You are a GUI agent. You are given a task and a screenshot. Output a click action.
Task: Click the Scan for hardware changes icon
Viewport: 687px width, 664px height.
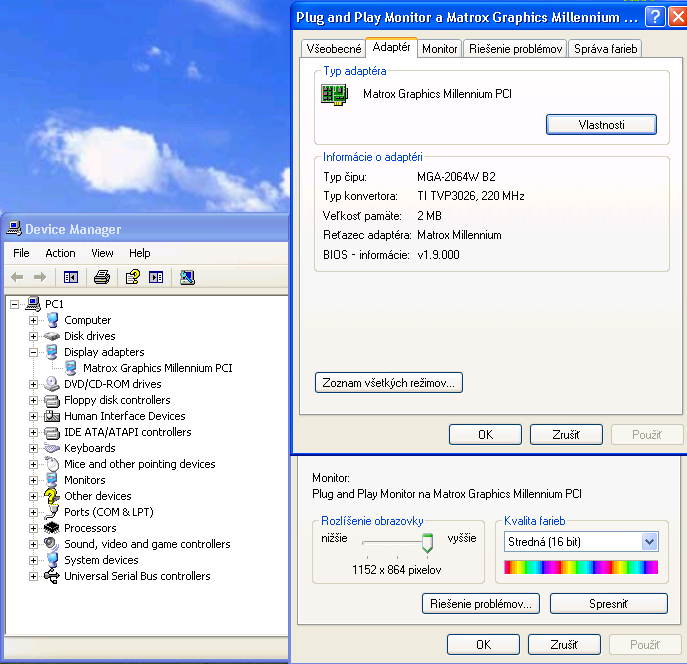pos(187,277)
